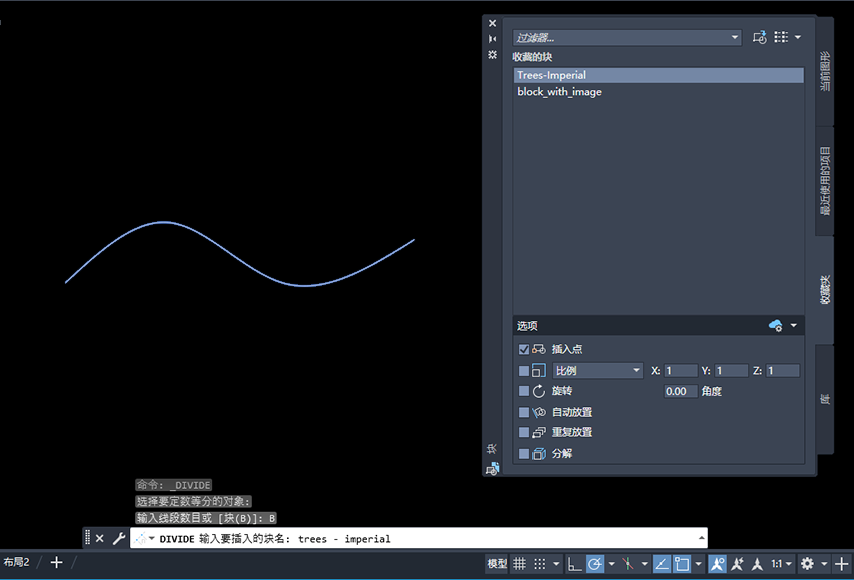Enable the 比例 scale checkbox
Viewport: 854px width, 580px height.
point(524,371)
